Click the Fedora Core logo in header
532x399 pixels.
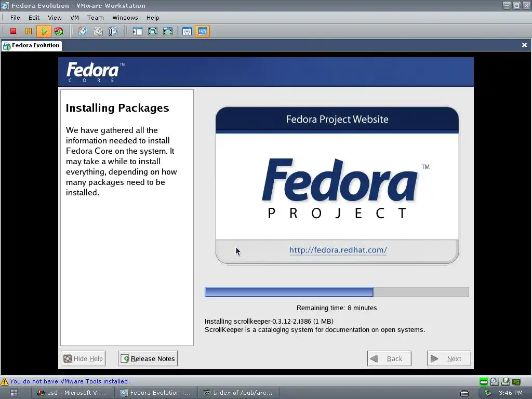pyautogui.click(x=96, y=72)
